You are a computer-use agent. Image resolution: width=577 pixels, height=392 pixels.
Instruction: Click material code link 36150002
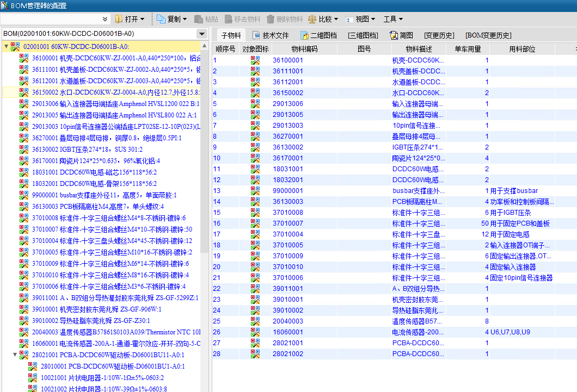288,93
